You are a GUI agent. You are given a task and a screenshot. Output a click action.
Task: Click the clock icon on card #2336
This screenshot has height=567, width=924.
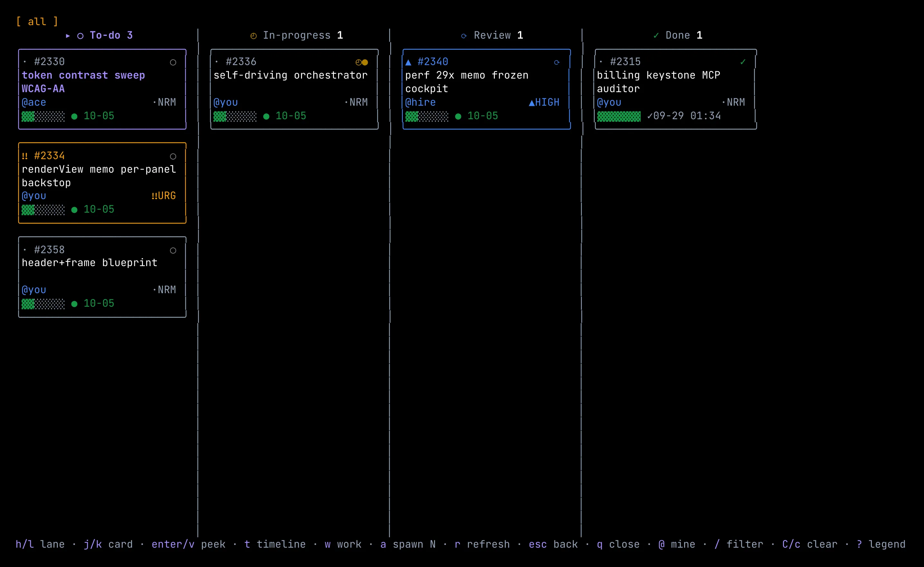click(x=359, y=62)
